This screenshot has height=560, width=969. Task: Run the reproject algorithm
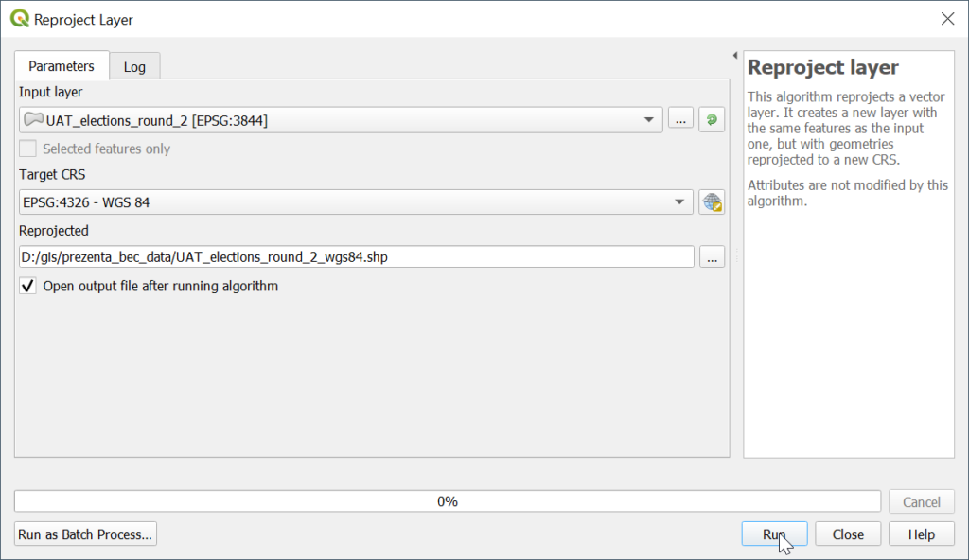[x=774, y=534]
